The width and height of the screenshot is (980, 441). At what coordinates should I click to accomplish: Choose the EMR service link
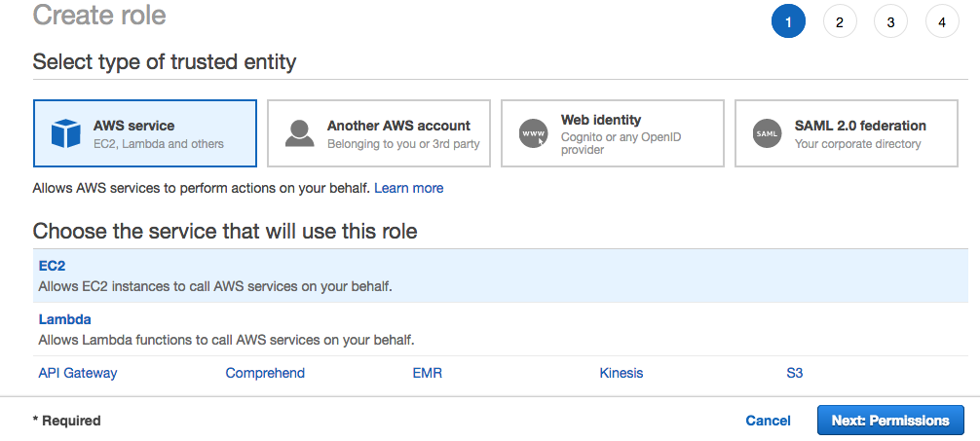(428, 373)
